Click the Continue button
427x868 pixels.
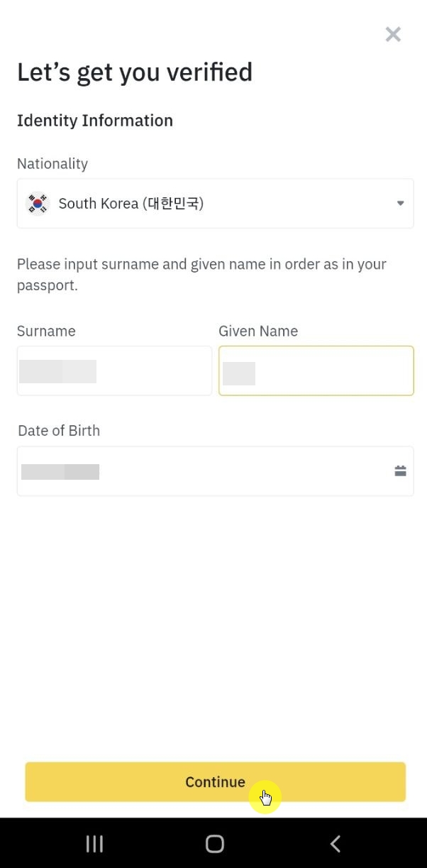coord(215,782)
